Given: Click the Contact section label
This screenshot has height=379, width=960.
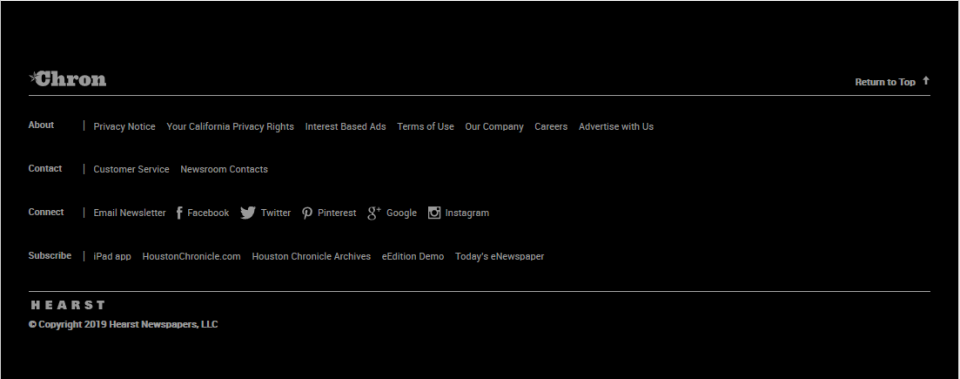Looking at the screenshot, I should click(x=45, y=168).
